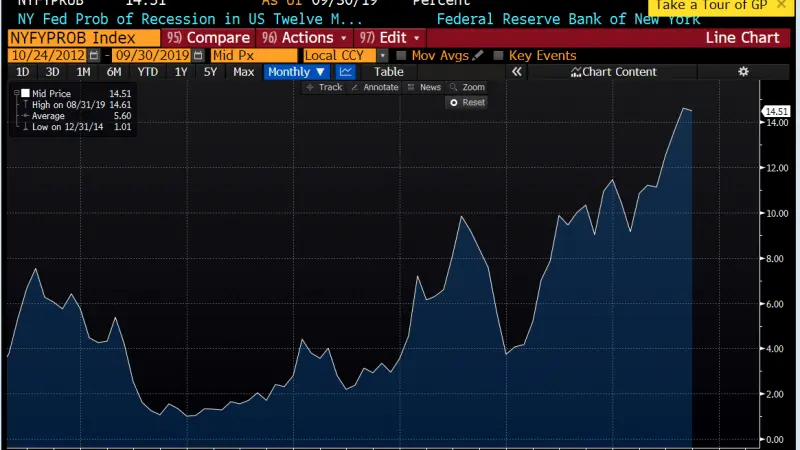Image resolution: width=800 pixels, height=450 pixels.
Task: Click the Local CCY field
Action: (340, 56)
